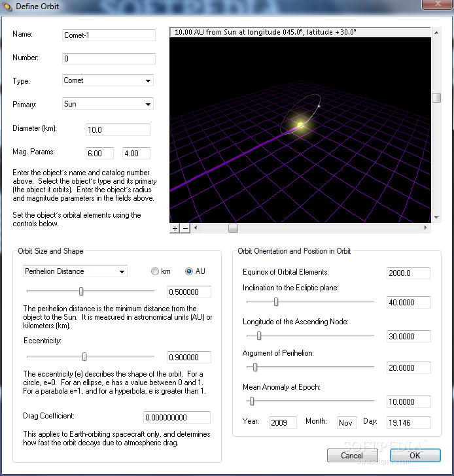Click the Inclination to the Ecliptic slider thumb
The width and height of the screenshot is (454, 476).
coord(276,302)
